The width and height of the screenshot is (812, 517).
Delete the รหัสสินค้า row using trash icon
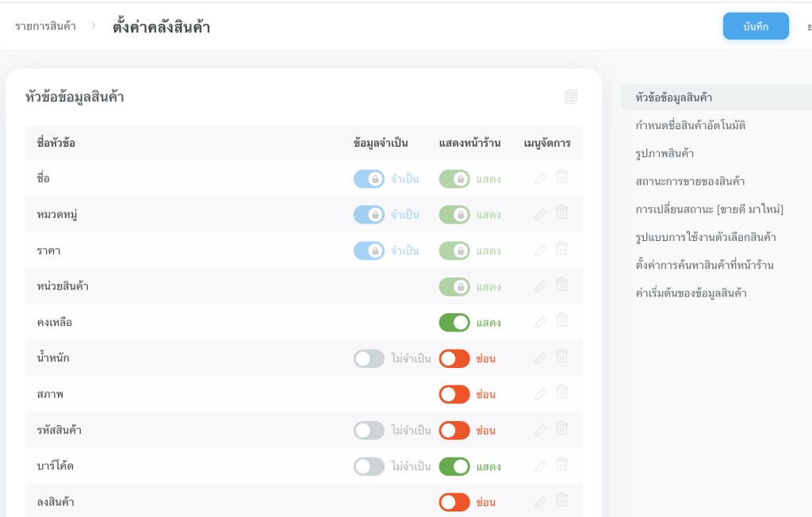click(561, 429)
